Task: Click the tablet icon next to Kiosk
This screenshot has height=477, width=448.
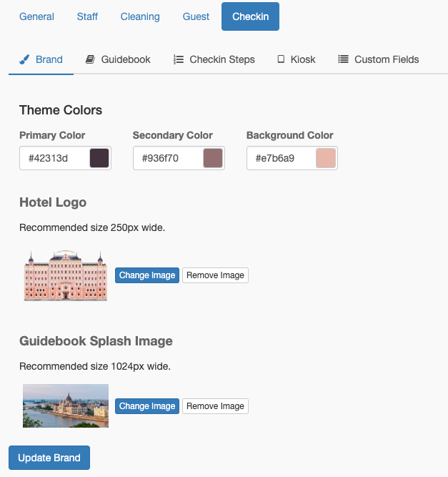Action: [281, 59]
